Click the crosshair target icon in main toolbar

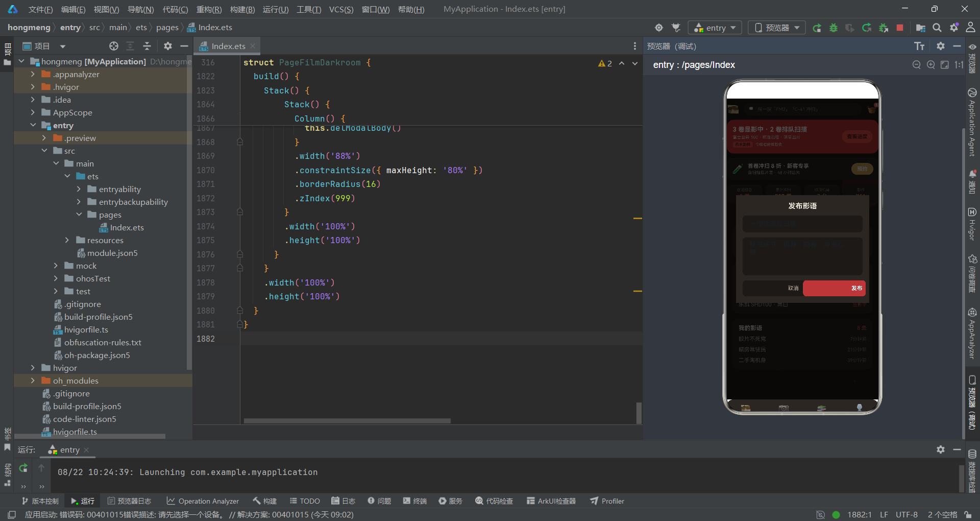click(x=659, y=28)
